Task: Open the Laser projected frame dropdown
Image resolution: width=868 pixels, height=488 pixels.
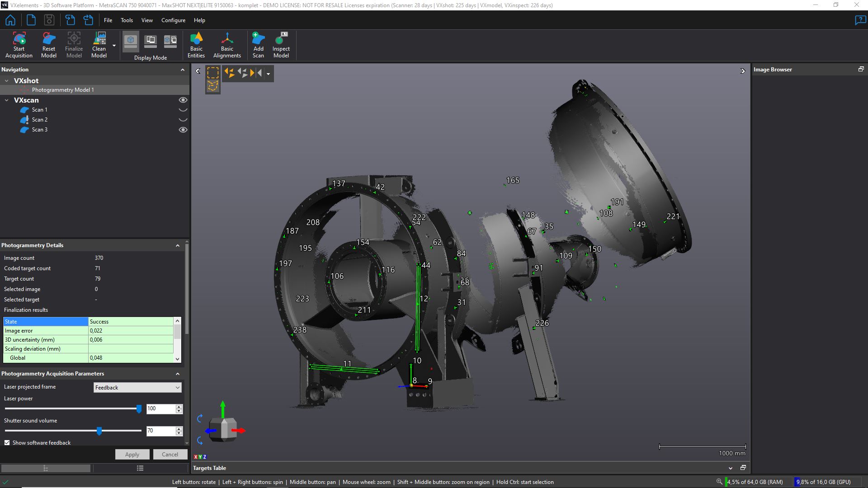Action: [x=137, y=388]
